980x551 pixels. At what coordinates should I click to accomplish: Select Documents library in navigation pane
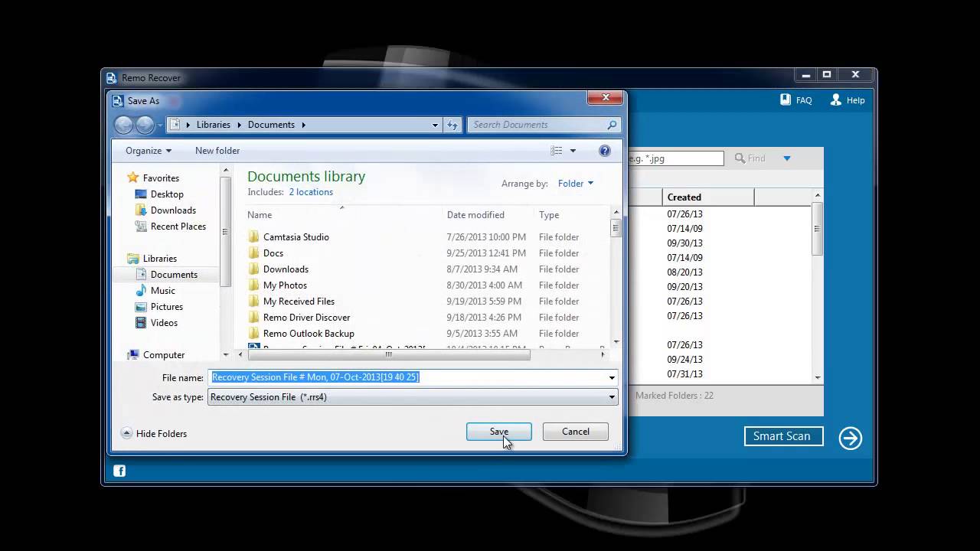coord(166,275)
